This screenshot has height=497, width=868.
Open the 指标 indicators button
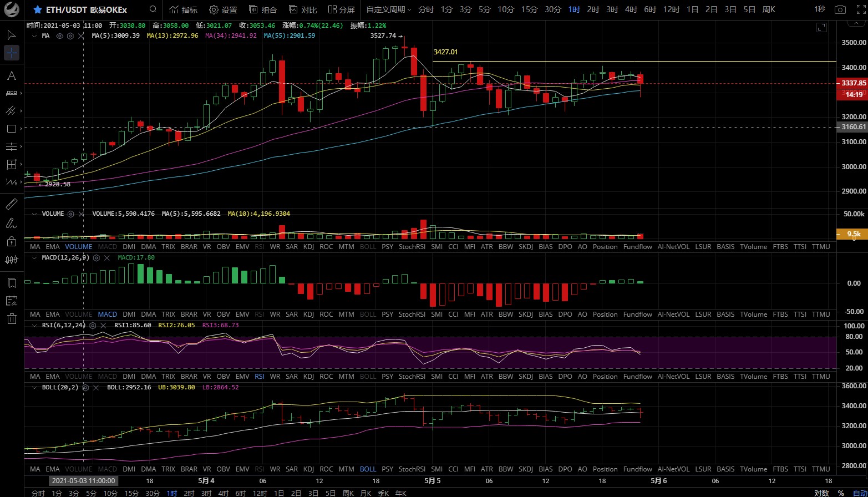click(183, 9)
